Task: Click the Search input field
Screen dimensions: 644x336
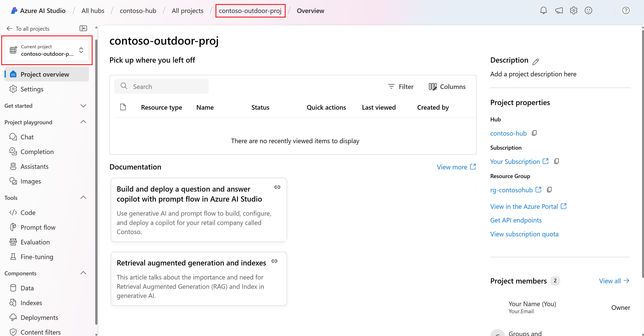Action: click(x=161, y=86)
